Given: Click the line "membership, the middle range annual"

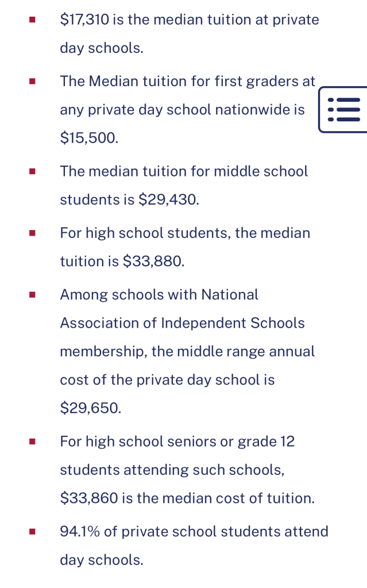Looking at the screenshot, I should [187, 351].
